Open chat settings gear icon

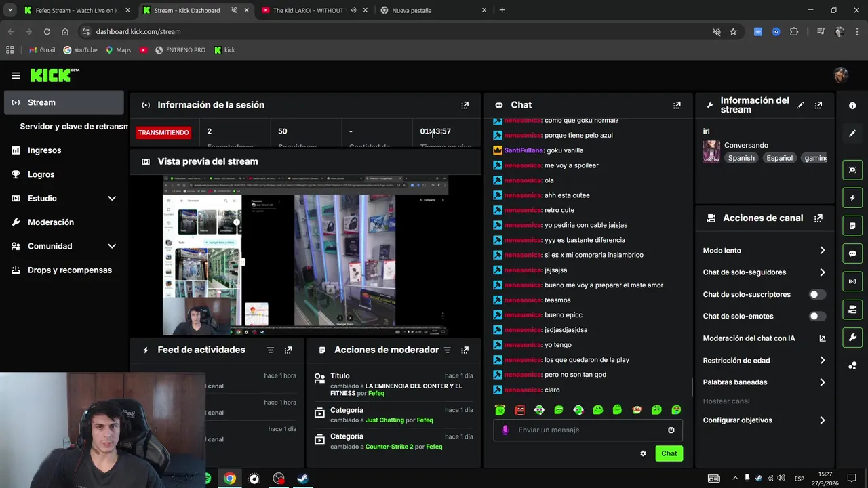643,453
